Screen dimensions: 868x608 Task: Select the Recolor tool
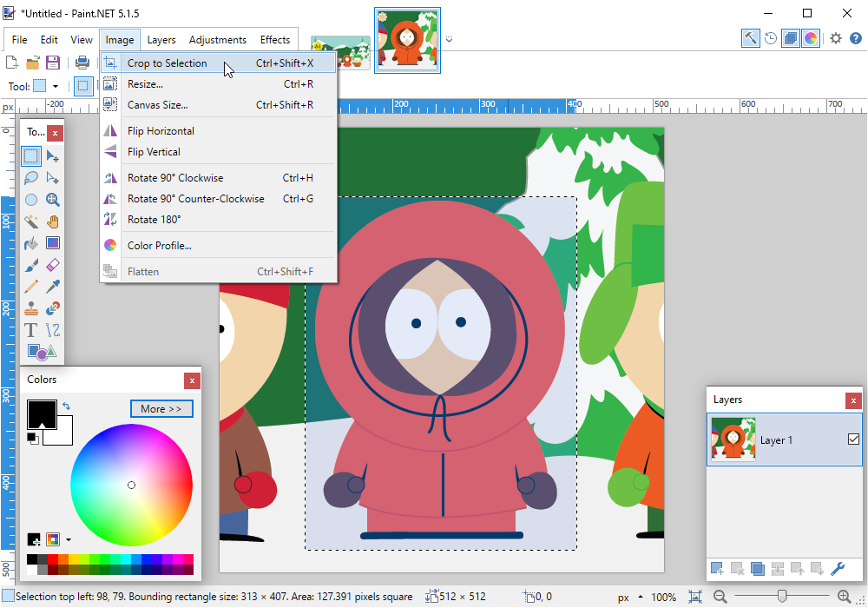(53, 308)
